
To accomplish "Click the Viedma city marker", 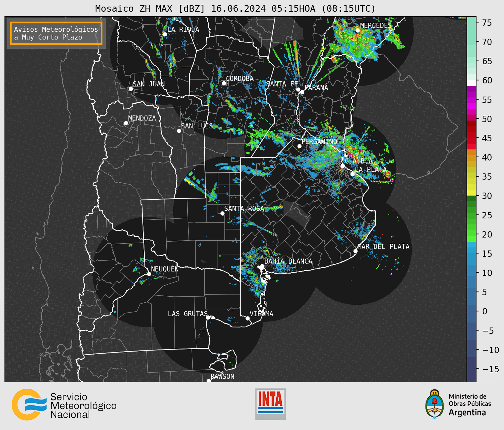I will pyautogui.click(x=248, y=318).
